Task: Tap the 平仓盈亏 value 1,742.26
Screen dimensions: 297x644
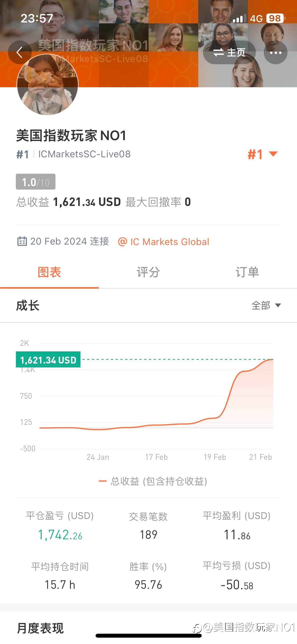Action: click(x=60, y=535)
